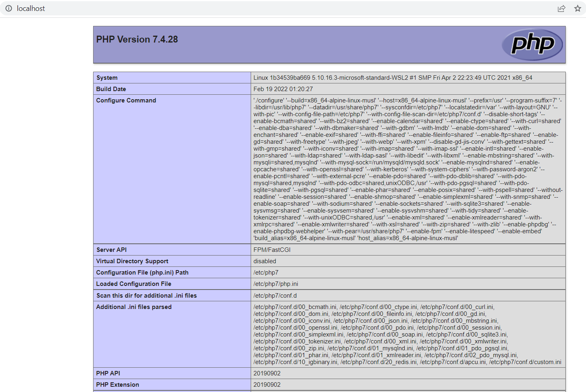The height and width of the screenshot is (392, 586).
Task: Select the Build Date label
Action: [111, 89]
